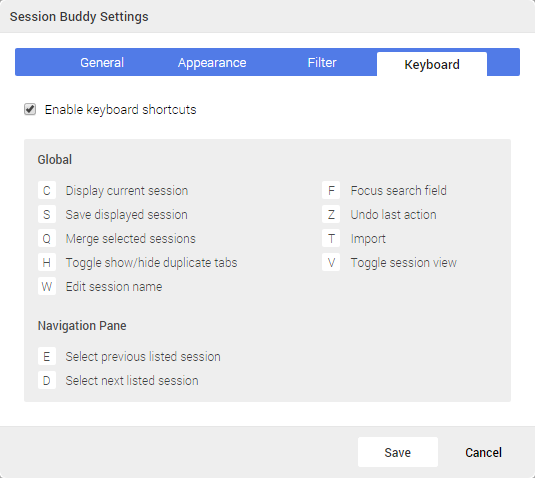This screenshot has height=478, width=535.
Task: Edit the E key for Select previous listed session
Action: 47,356
